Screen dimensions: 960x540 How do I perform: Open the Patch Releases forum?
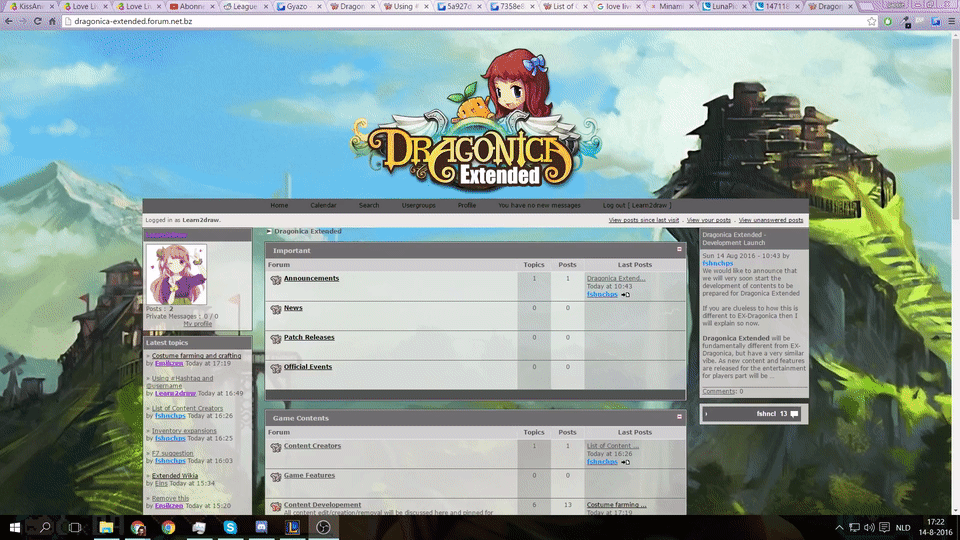click(x=309, y=337)
